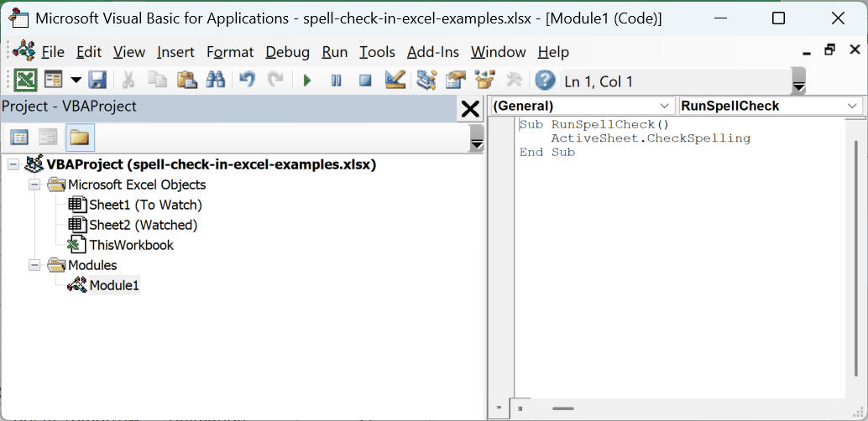Open the Object Browser toolbar icon

tap(485, 81)
